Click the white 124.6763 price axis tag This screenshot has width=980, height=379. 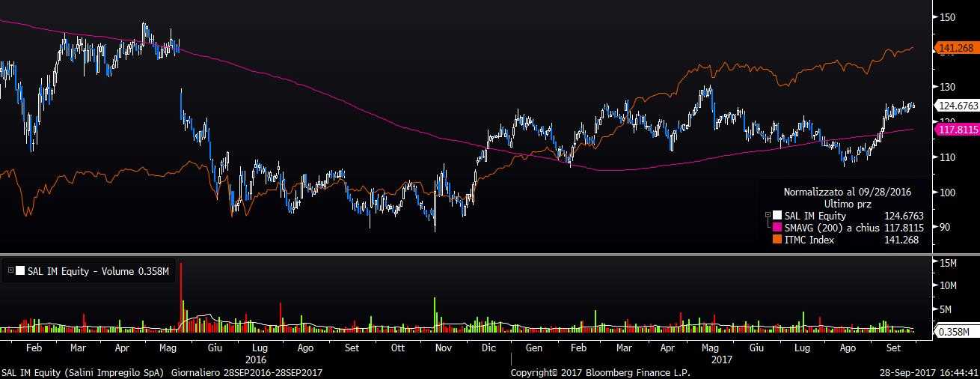click(958, 106)
